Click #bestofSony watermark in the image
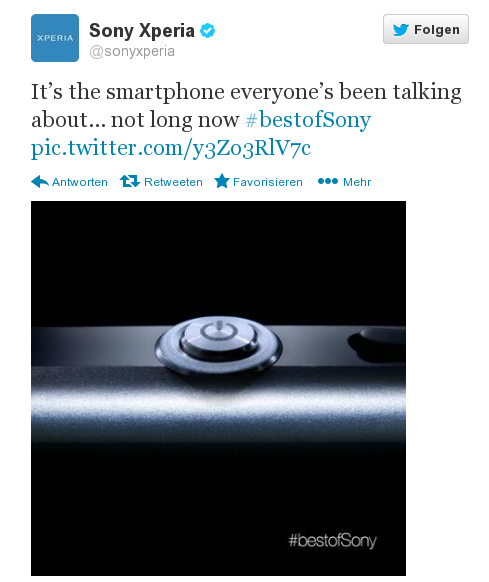 332,541
